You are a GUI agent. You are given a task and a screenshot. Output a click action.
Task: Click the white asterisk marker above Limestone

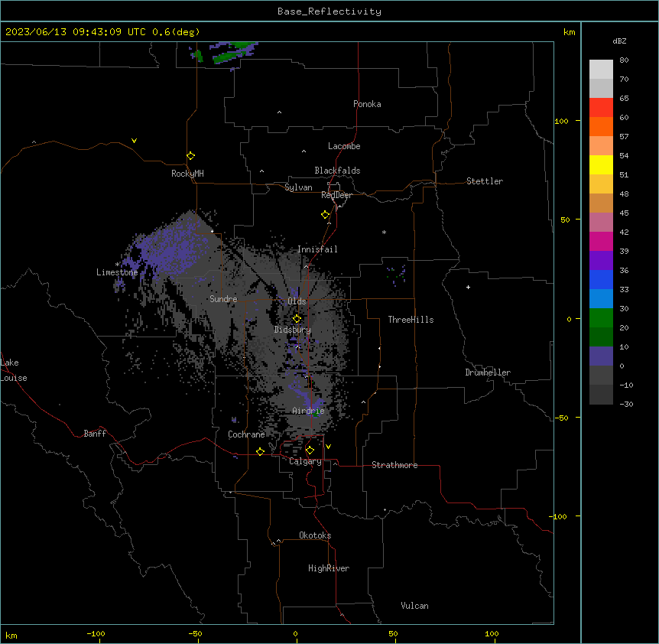click(x=117, y=264)
